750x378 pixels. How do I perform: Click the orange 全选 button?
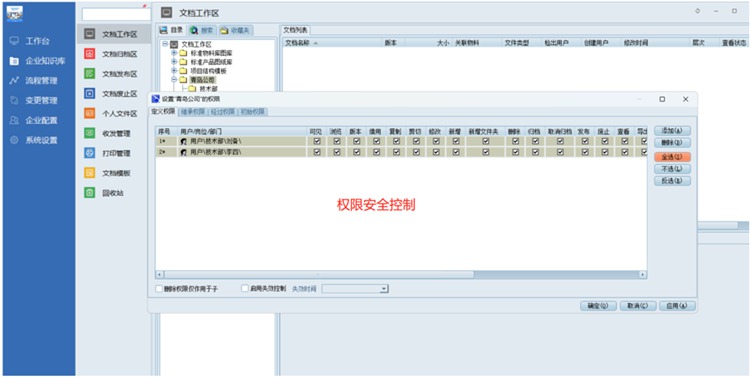672,156
